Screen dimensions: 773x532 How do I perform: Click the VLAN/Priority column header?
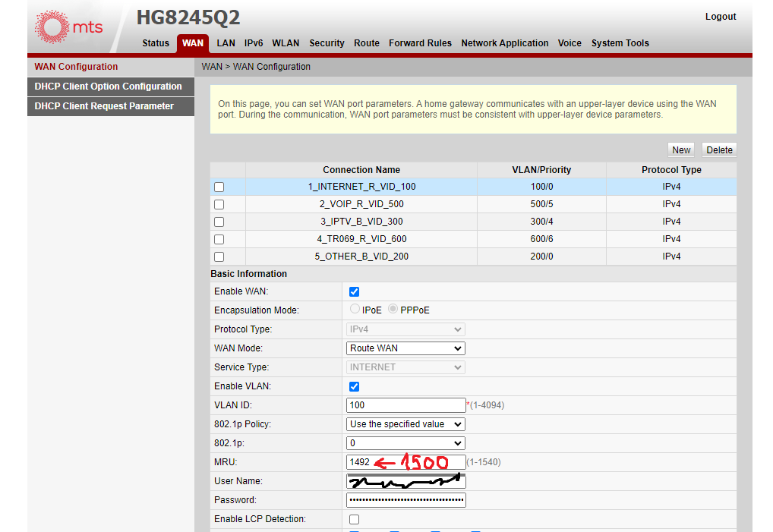541,170
